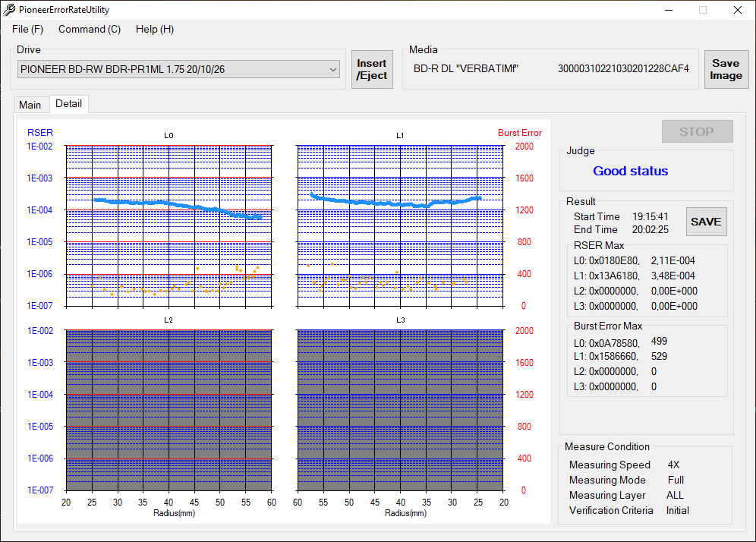Screen dimensions: 756x542
Task: Click the End Time value 20:02:25
Action: [650, 229]
